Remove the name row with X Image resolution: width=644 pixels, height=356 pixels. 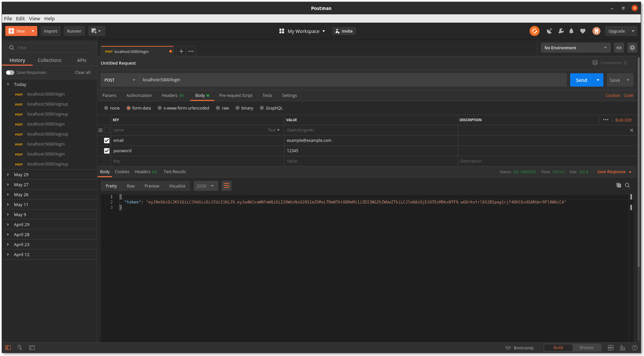pos(631,130)
